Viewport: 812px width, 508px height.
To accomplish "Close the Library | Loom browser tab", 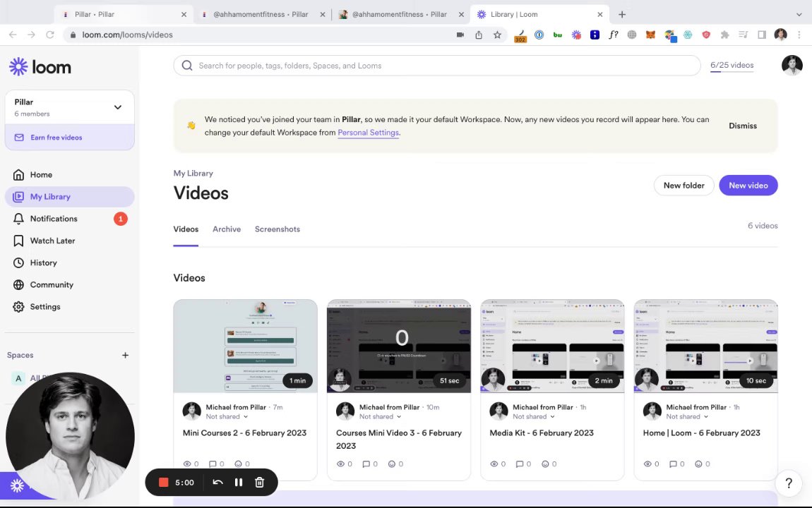I will (599, 15).
